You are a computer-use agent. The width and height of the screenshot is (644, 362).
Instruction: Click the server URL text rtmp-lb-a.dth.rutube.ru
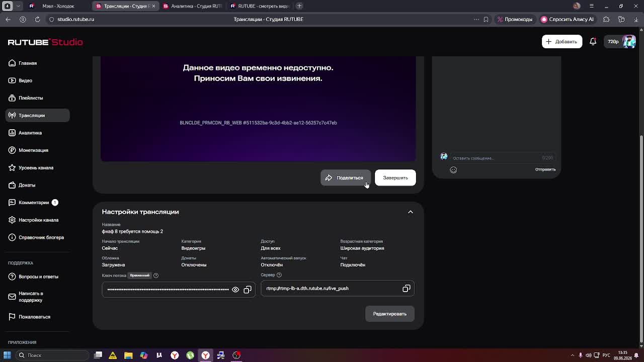point(307,289)
